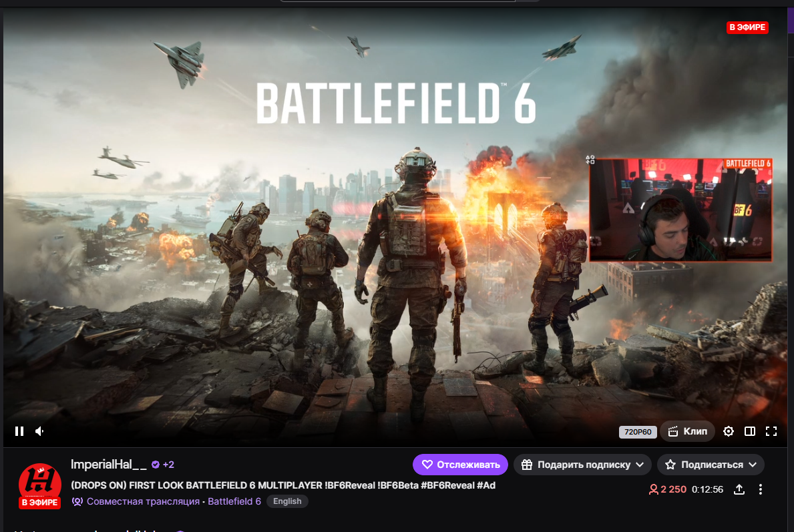Follow channel with Отслеживать button
The image size is (794, 532).
click(x=460, y=465)
